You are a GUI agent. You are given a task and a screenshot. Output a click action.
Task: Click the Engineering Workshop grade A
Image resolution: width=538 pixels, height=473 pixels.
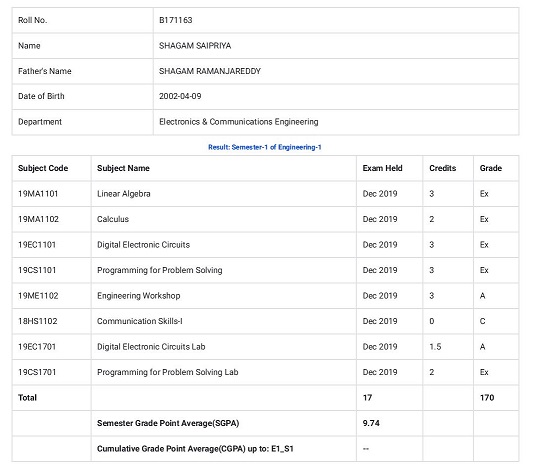click(x=482, y=296)
